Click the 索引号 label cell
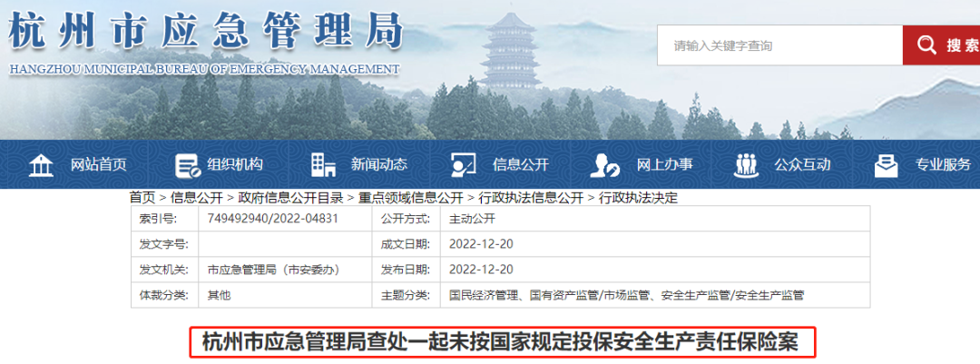Image resolution: width=980 pixels, height=364 pixels. [164, 219]
